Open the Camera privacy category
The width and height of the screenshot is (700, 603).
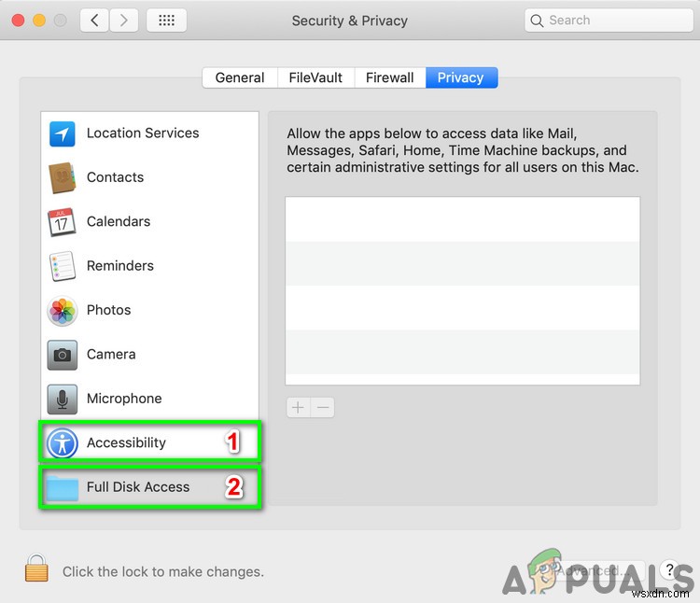click(x=149, y=355)
